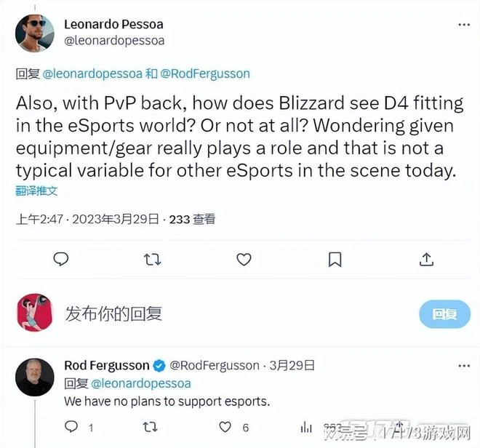Open the Rod Fergusson display name

point(106,365)
